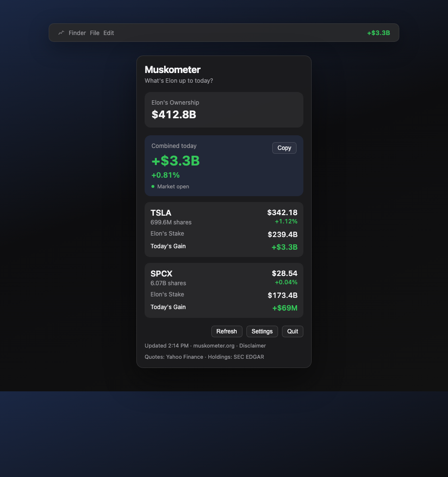The height and width of the screenshot is (477, 448).
Task: Click the Holdings: SEC EDGAR text
Action: (x=236, y=357)
